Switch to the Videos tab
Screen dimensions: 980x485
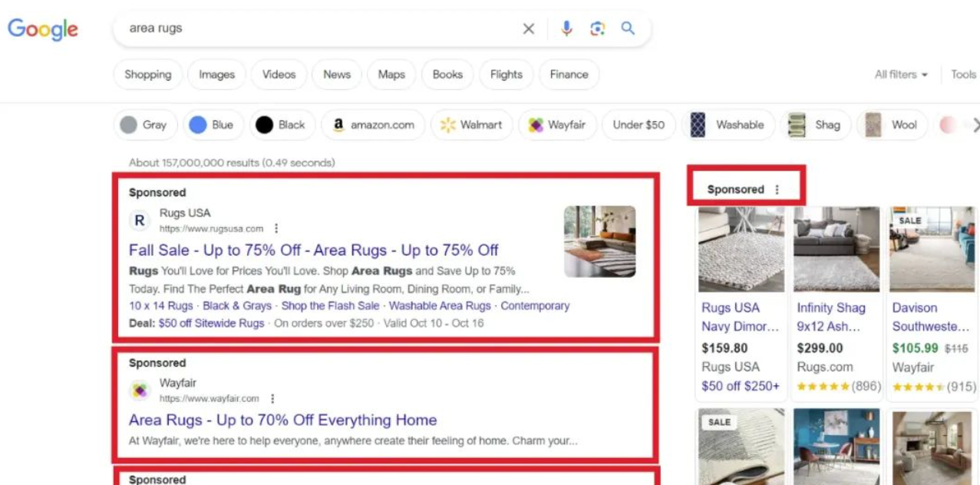279,74
